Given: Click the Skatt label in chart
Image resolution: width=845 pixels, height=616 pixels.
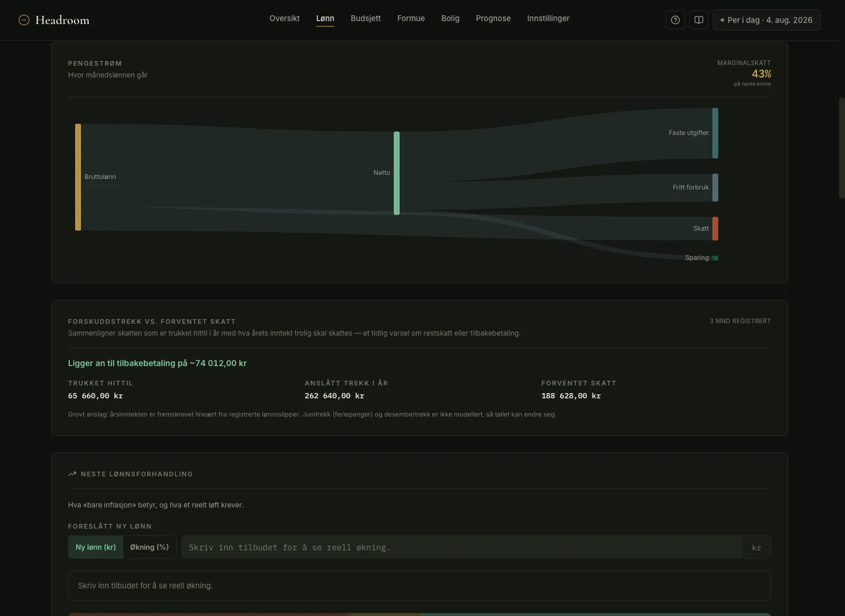Looking at the screenshot, I should pyautogui.click(x=701, y=229).
